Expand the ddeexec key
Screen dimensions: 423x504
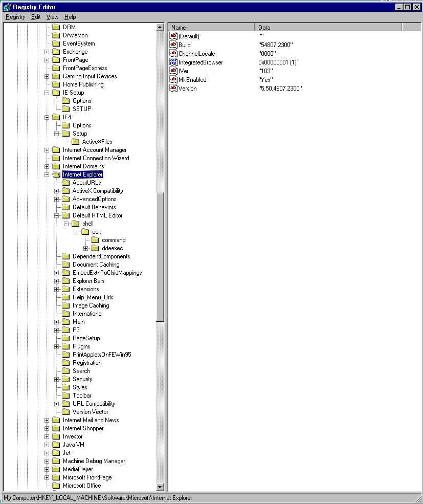tap(86, 248)
